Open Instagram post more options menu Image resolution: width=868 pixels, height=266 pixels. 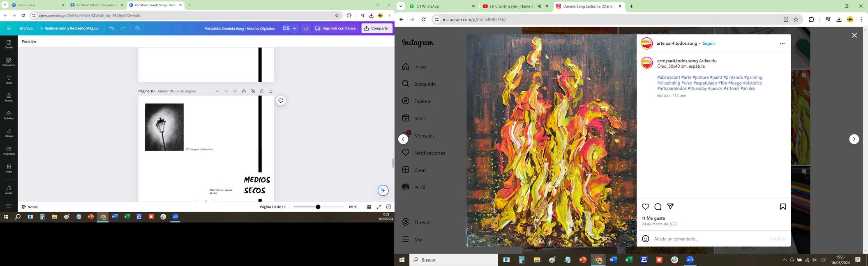click(x=782, y=43)
